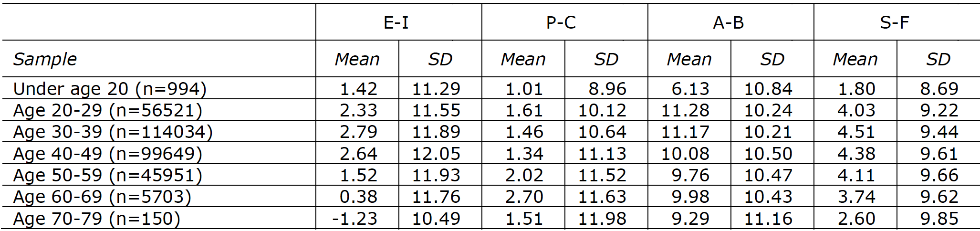Click the Age 30-39 (n=114034) row label
980x231 pixels.
pyautogui.click(x=113, y=132)
